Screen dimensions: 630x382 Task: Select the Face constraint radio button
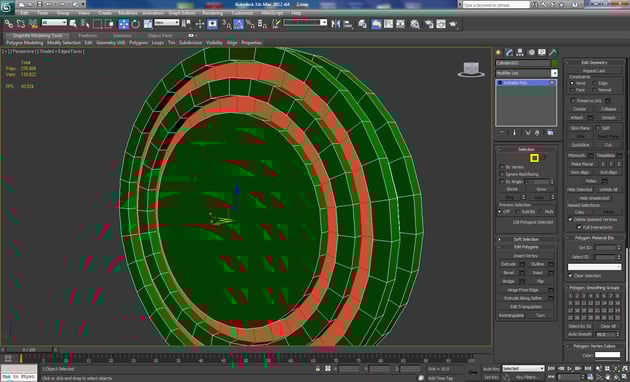pos(572,90)
